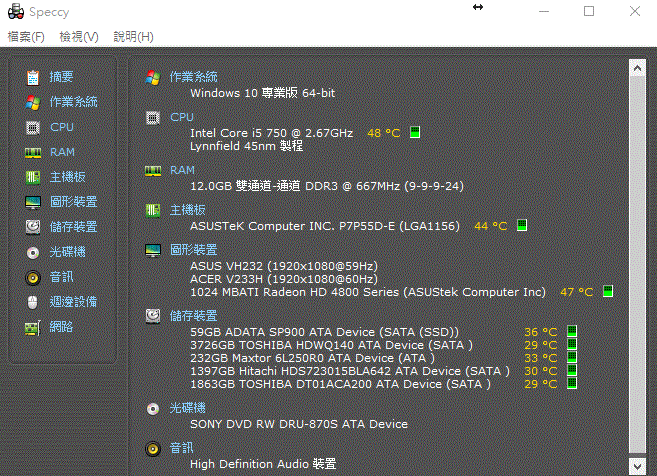Open the 檔案(F) menu

26,37
